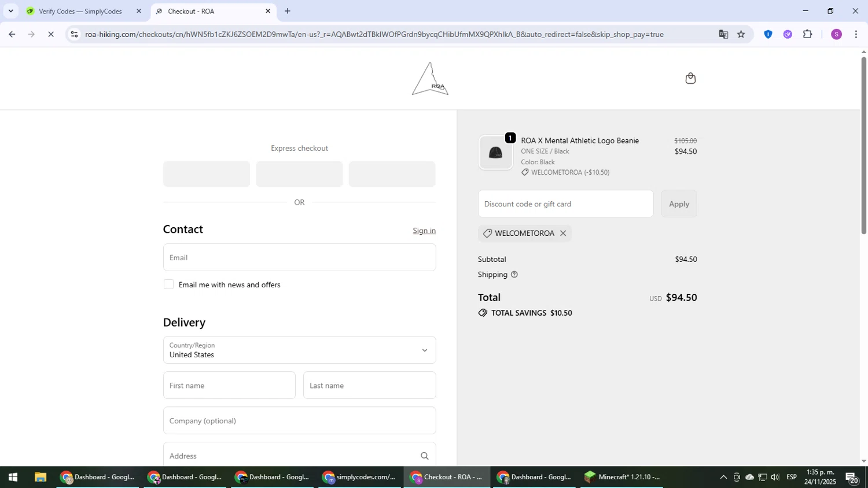Open the shopping bag cart icon
Image resolution: width=868 pixels, height=488 pixels.
point(690,78)
